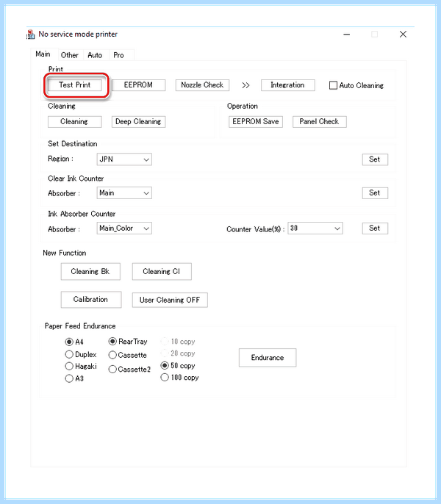This screenshot has width=441, height=504.
Task: Click Set for Clear Ink Counter
Action: (375, 192)
